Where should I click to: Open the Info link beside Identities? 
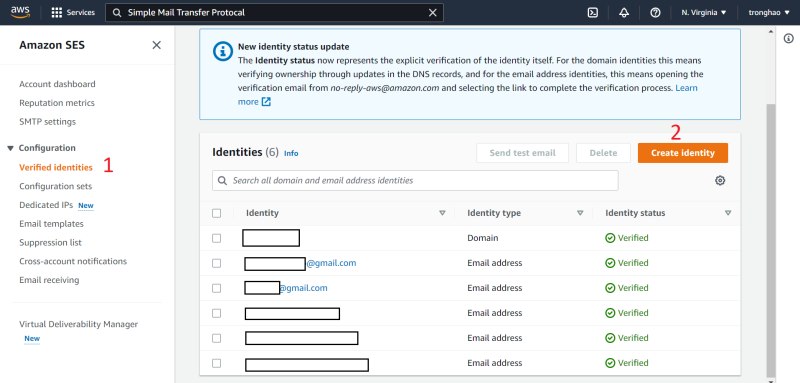coord(291,153)
